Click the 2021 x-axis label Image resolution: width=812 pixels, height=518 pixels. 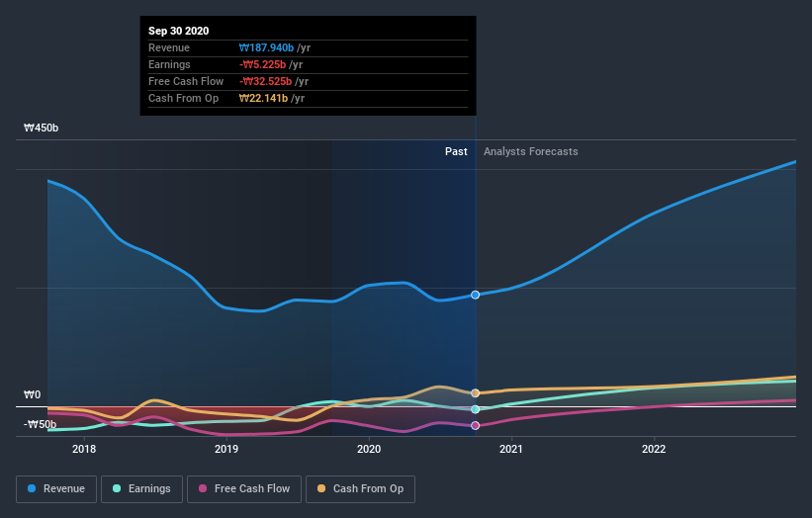[x=511, y=449]
